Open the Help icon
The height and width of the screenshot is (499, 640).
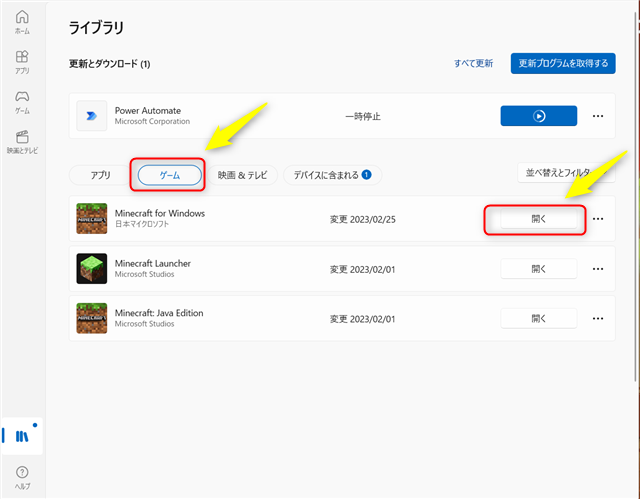[22, 475]
